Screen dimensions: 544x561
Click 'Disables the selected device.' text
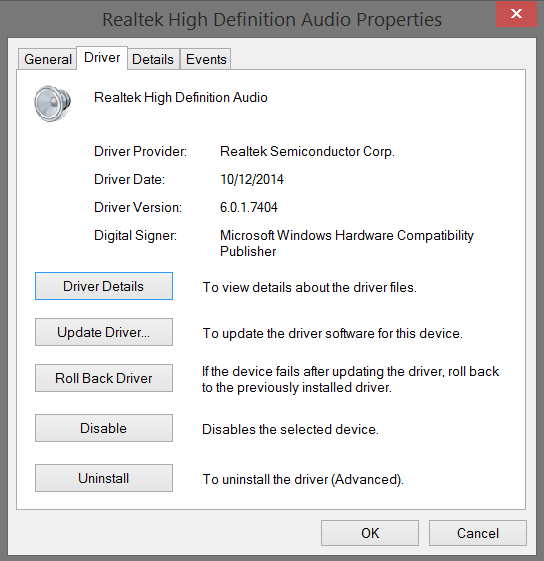pos(290,429)
